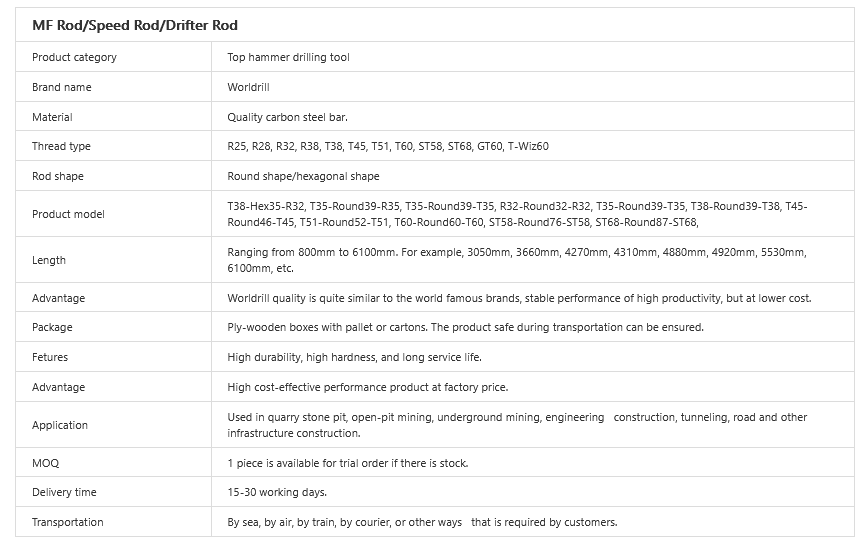Select the thread list starting with R25

tap(388, 146)
